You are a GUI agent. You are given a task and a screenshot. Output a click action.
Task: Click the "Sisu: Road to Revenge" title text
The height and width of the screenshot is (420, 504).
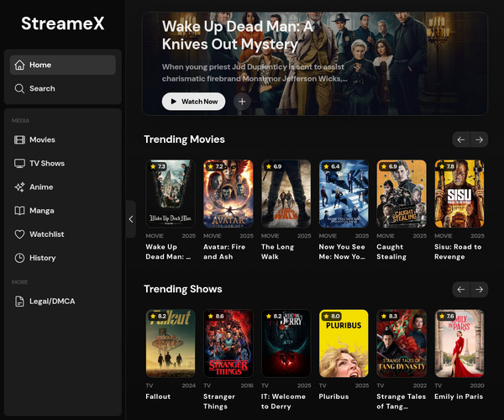click(x=458, y=252)
